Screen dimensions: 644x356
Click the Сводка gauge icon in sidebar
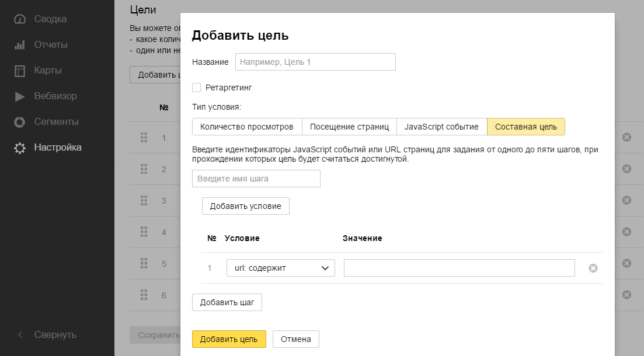(x=20, y=19)
